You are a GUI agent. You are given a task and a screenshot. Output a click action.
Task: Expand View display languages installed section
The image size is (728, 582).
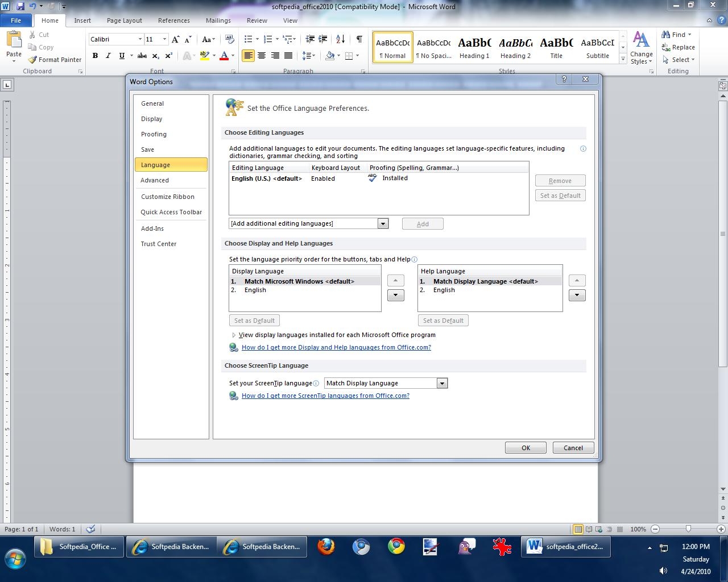[234, 335]
